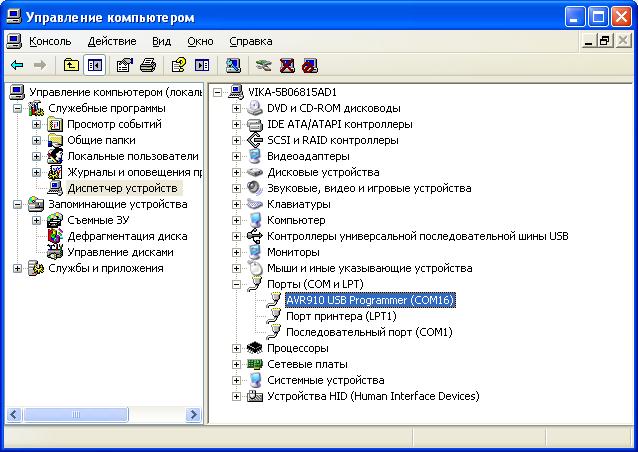Click the Звуковые устройства speaker icon
638x452 pixels.
click(255, 188)
